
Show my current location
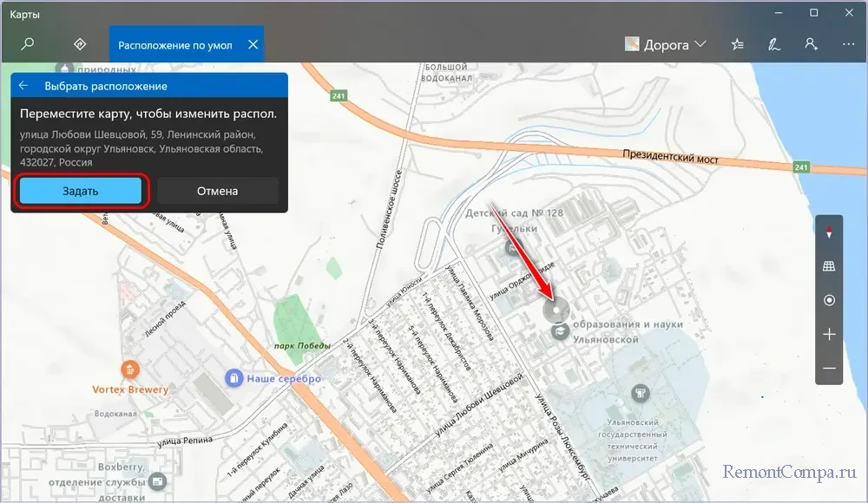click(x=829, y=300)
